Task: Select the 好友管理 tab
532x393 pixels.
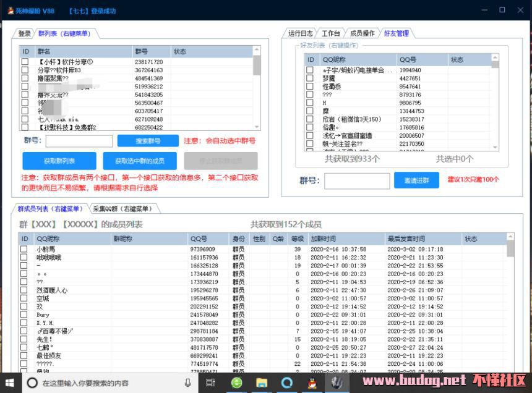Action: [397, 33]
